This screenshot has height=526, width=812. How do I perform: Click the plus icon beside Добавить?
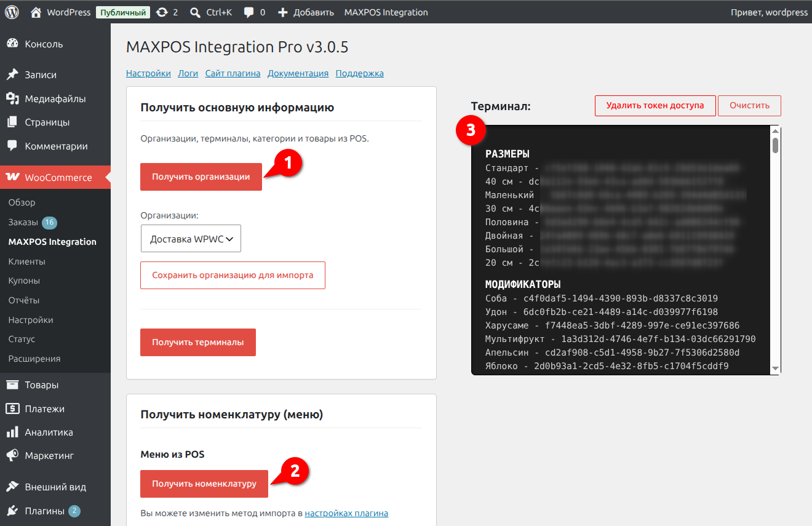[x=282, y=12]
